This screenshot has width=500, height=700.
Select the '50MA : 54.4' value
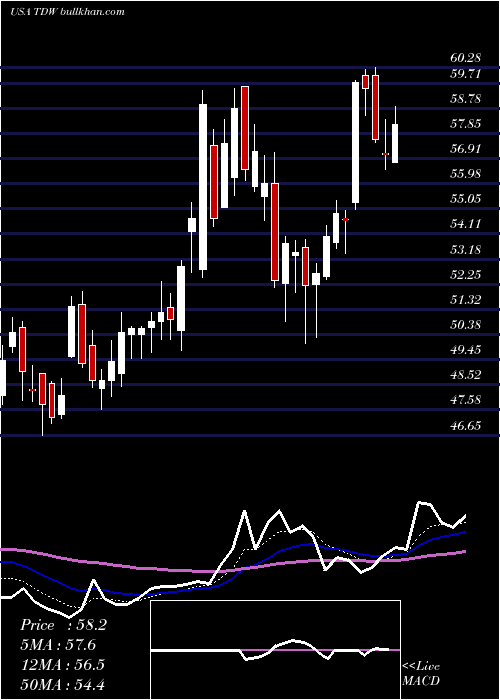coord(62,684)
